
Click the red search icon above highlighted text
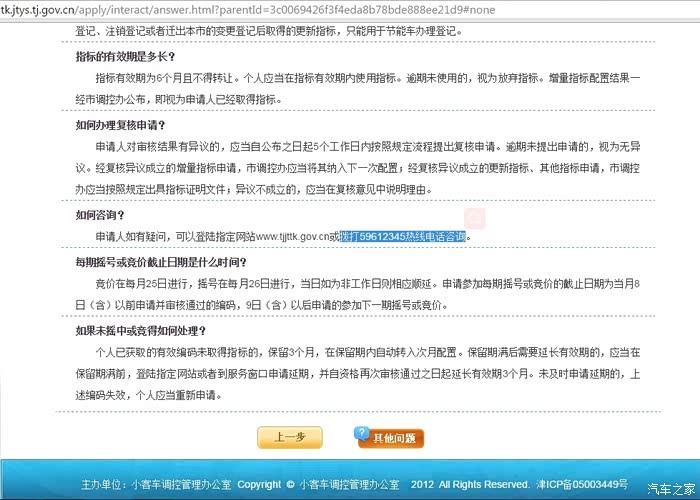[477, 219]
